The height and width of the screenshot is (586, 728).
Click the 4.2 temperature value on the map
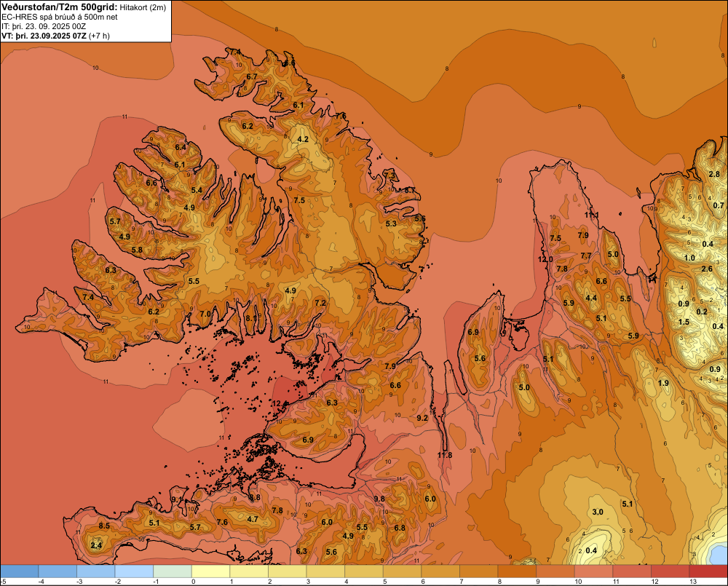point(303,139)
